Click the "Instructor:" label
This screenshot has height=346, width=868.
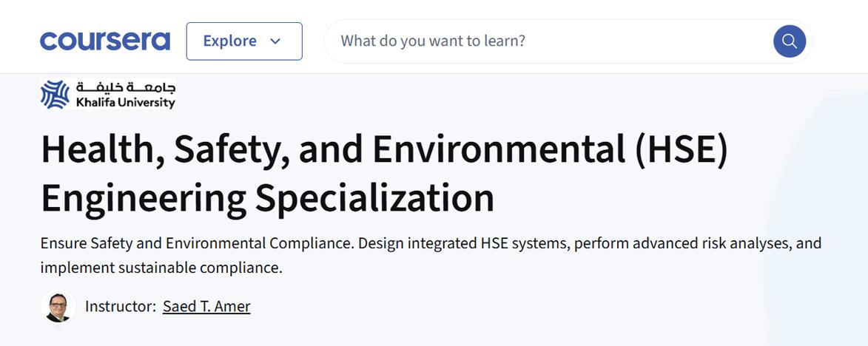tap(121, 306)
